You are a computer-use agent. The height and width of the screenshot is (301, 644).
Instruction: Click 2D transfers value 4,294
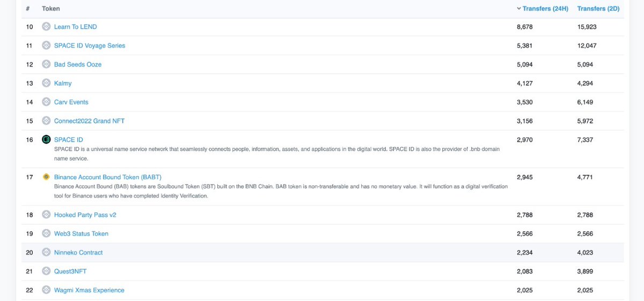(586, 83)
